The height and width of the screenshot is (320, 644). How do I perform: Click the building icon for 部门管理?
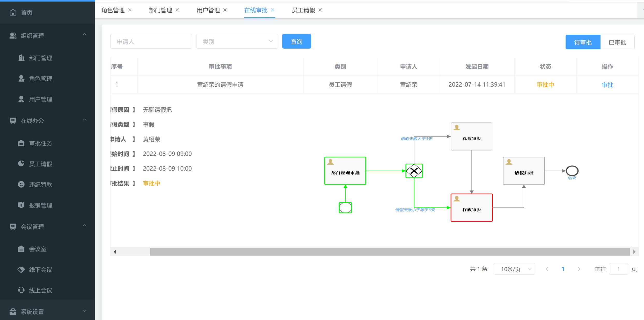pos(21,58)
